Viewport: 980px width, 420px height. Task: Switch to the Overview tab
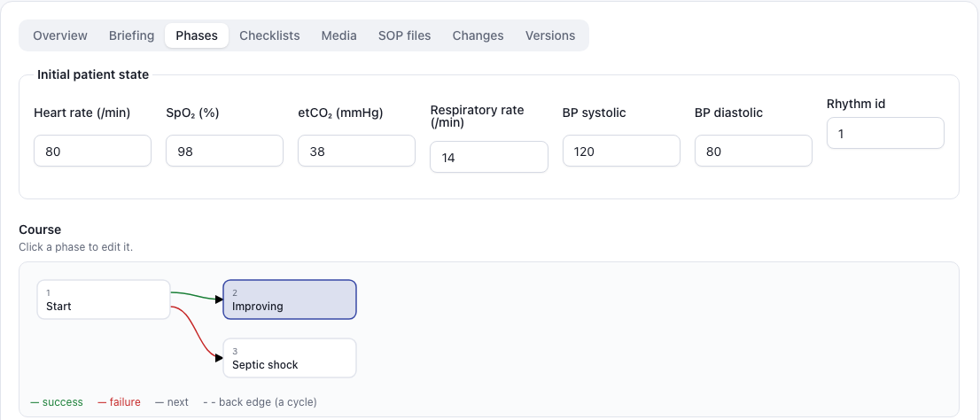pos(60,35)
